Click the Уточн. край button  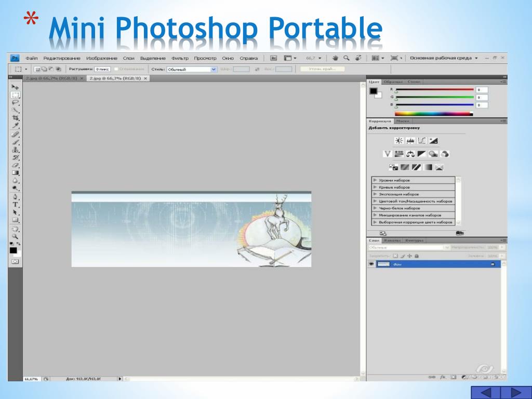(322, 69)
